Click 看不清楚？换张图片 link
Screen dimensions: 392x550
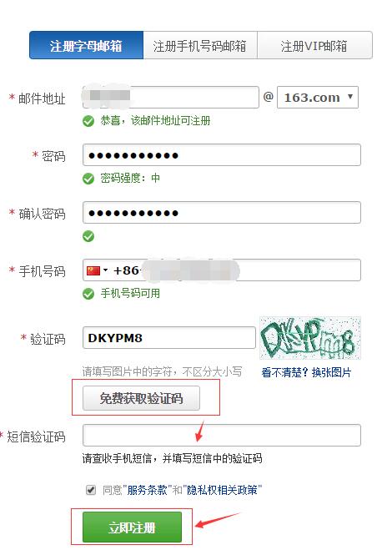306,372
